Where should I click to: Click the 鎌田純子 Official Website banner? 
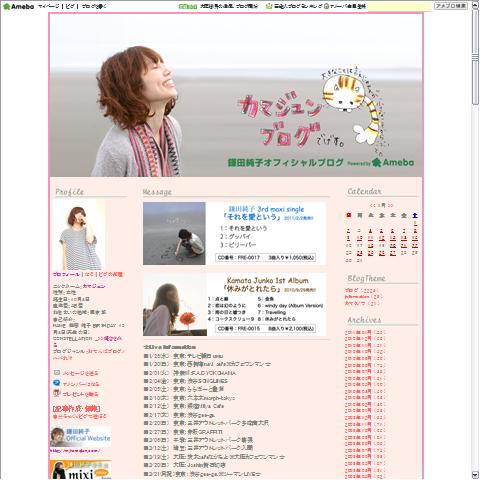pos(80,437)
